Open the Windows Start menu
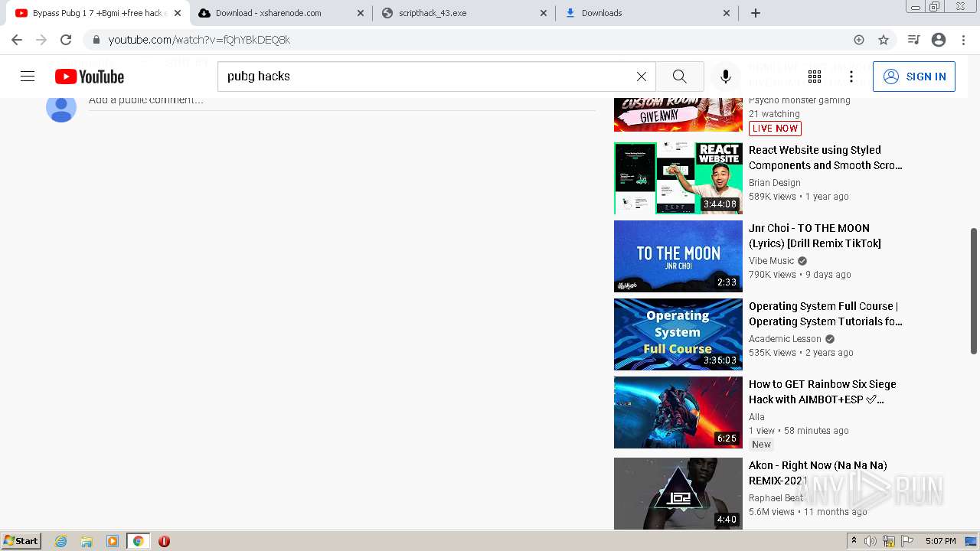Image resolution: width=980 pixels, height=551 pixels. 21,541
